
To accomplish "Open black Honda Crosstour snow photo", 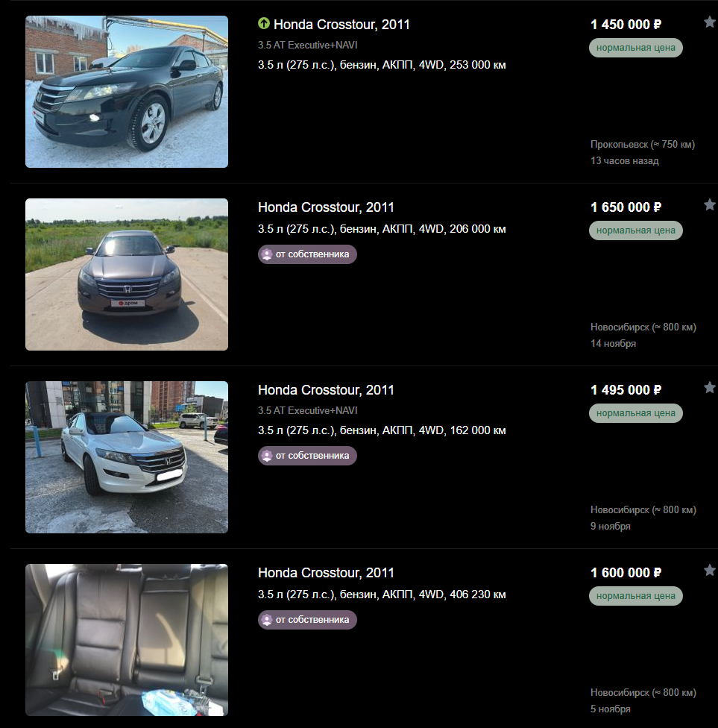I will pos(127,92).
